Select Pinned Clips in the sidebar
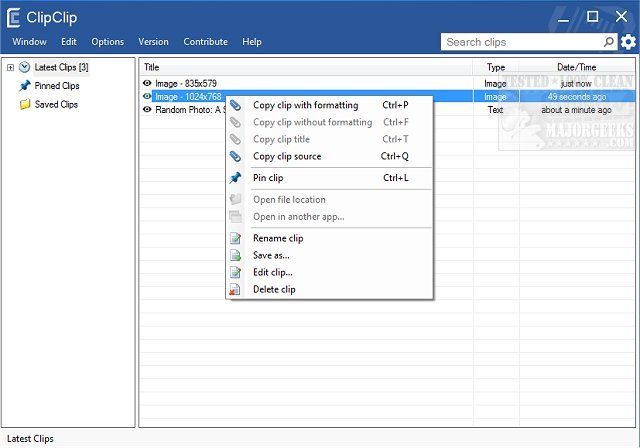The width and height of the screenshot is (640, 448). point(57,86)
